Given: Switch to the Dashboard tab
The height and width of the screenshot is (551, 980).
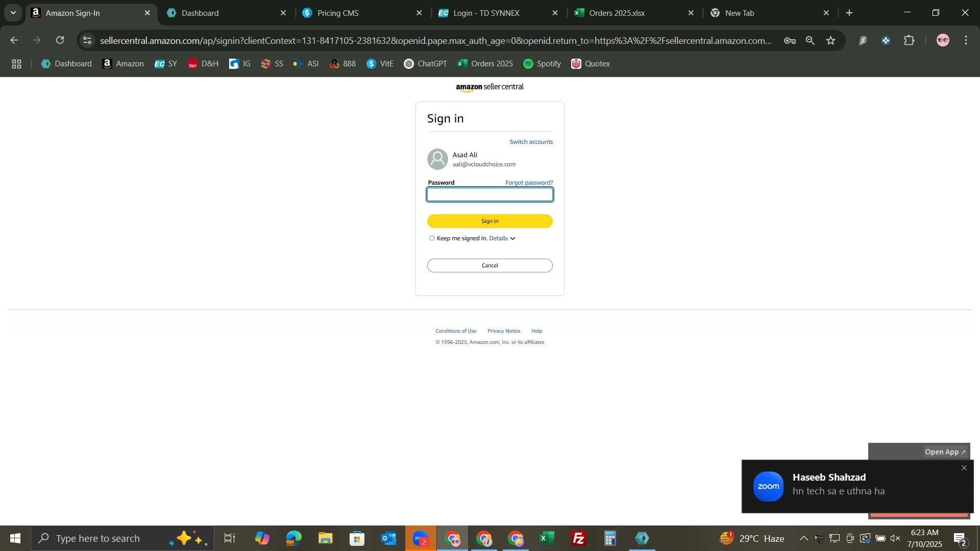Looking at the screenshot, I should point(227,13).
